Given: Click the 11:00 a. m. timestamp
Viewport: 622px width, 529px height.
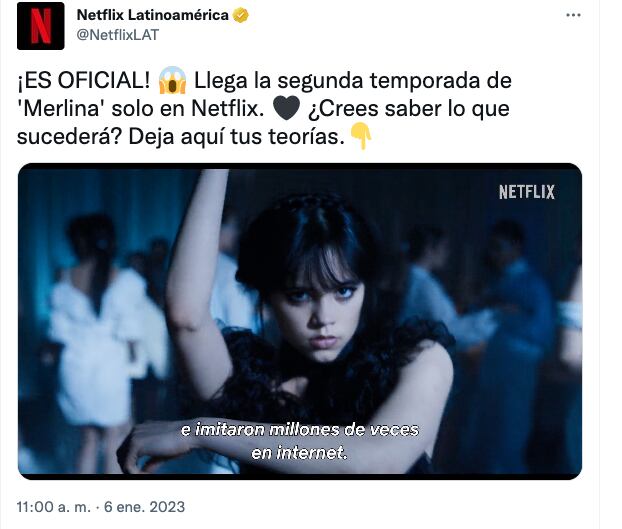Looking at the screenshot, I should (x=54, y=507).
